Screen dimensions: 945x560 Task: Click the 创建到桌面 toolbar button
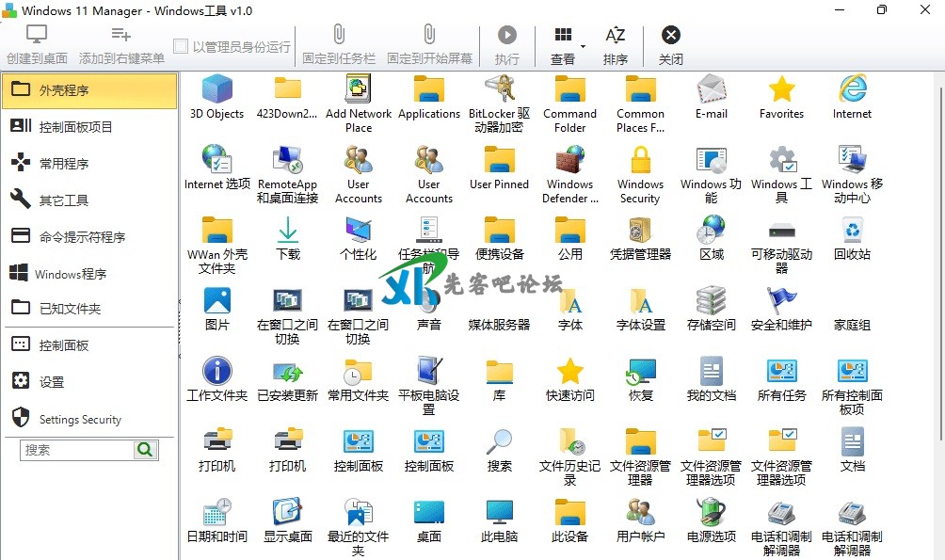tap(37, 44)
